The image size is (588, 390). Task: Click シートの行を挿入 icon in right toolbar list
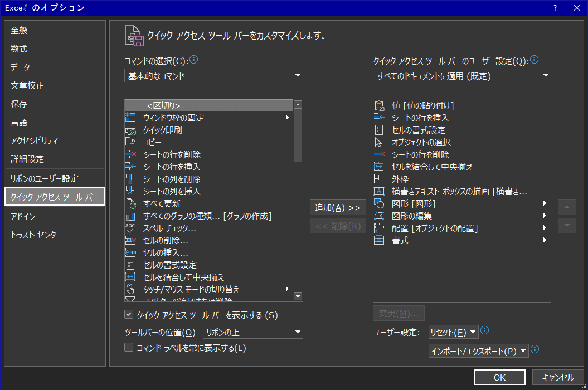(379, 118)
